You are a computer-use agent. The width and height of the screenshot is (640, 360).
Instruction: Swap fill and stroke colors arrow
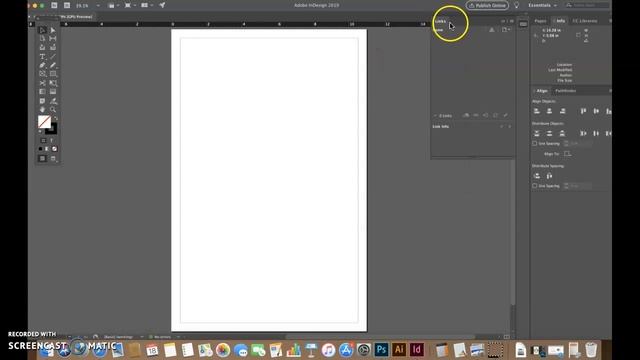(56, 118)
